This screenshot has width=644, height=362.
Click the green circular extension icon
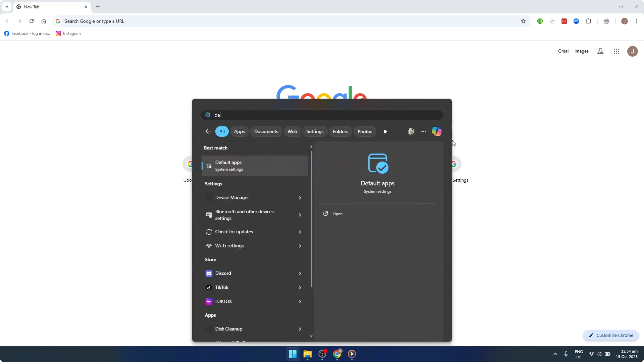click(x=540, y=21)
